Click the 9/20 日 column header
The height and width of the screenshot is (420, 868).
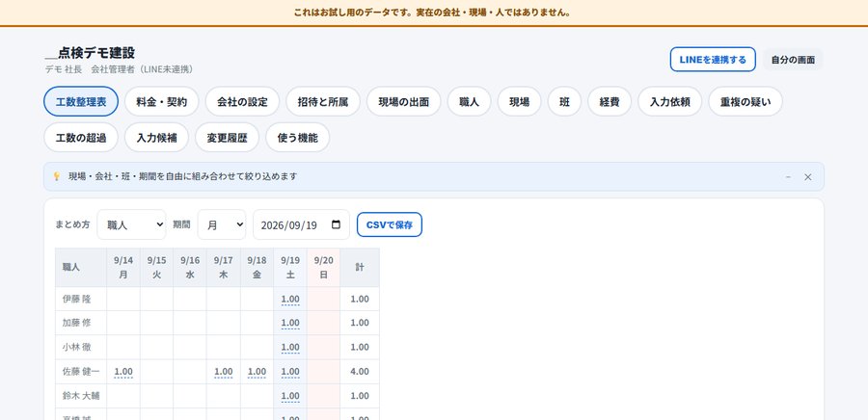(x=323, y=268)
